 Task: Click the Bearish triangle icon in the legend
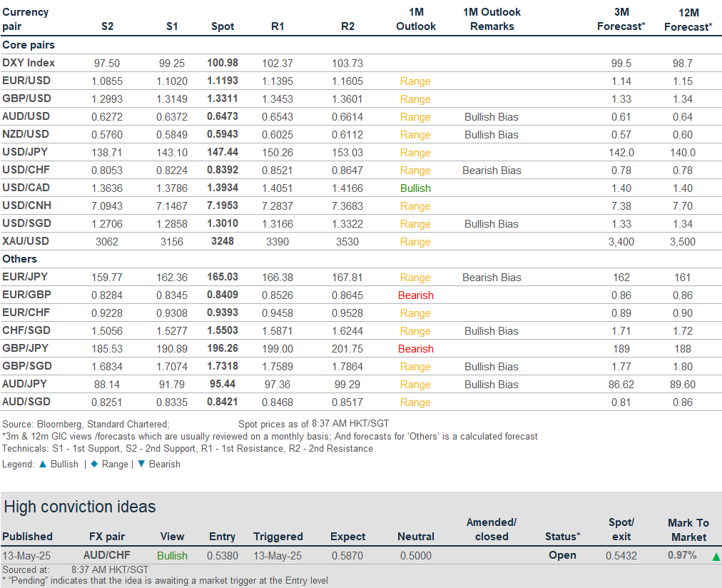[x=141, y=464]
